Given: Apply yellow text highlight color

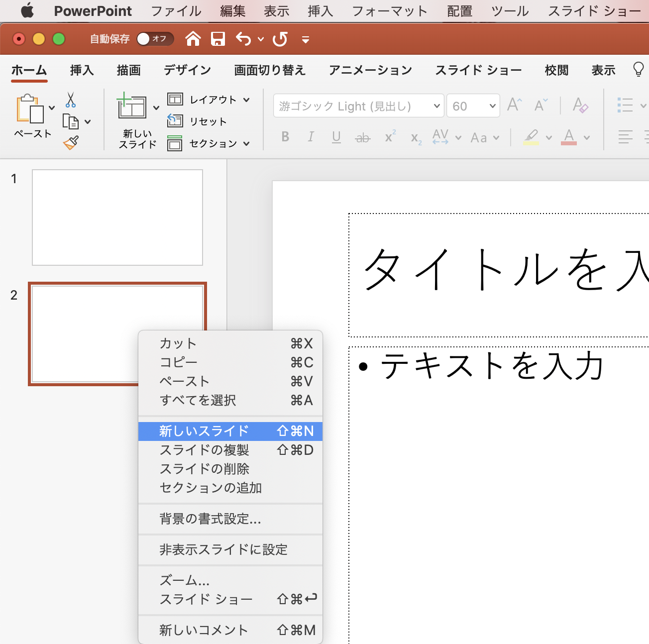Looking at the screenshot, I should pyautogui.click(x=532, y=137).
